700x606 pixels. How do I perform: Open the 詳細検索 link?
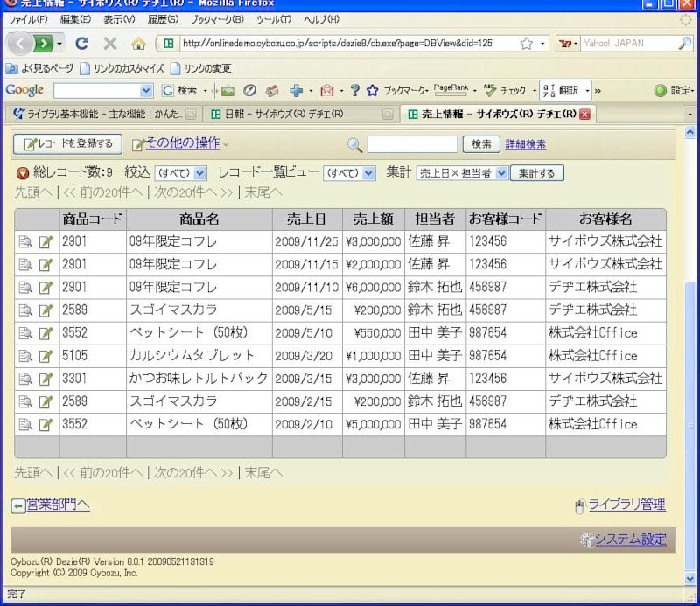coord(526,144)
